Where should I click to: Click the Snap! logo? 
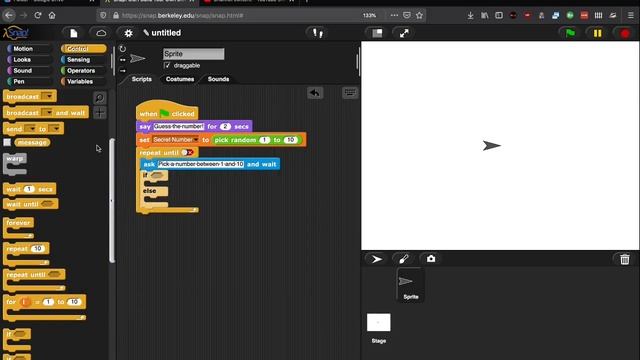pos(16,33)
